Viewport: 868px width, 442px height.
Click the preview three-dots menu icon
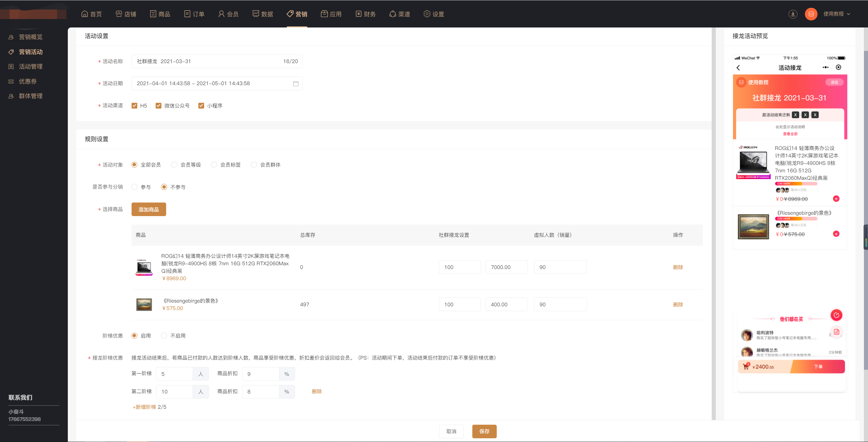tap(825, 68)
